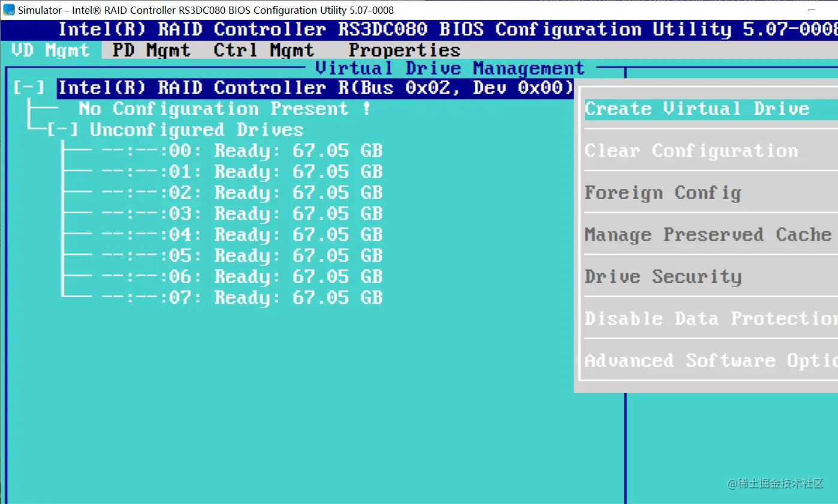Viewport: 838px width, 504px height.
Task: Choose Create Virtual Drive from menu
Action: (x=711, y=109)
